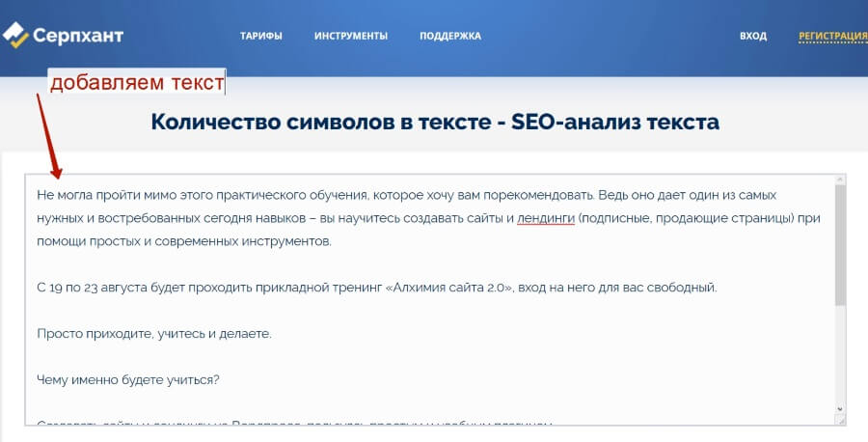This screenshot has width=868, height=442.
Task: Go to the ПОДДЕРЖКА page
Action: (x=450, y=37)
